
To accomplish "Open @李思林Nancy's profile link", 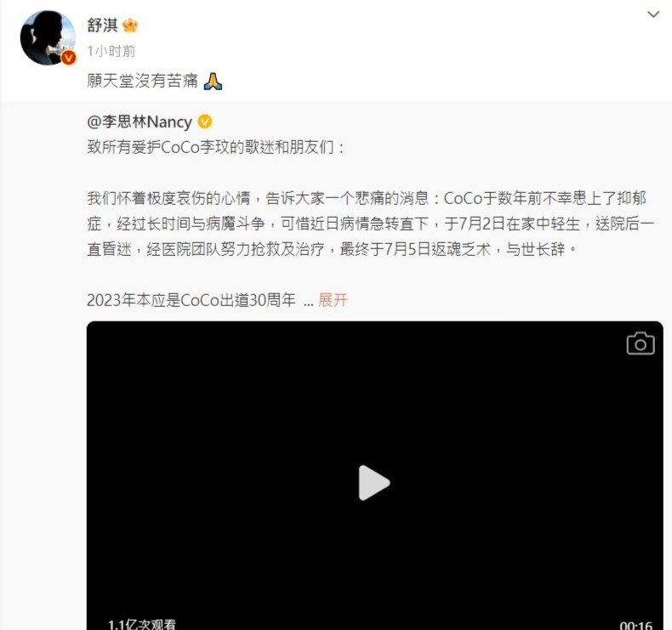I will point(140,122).
